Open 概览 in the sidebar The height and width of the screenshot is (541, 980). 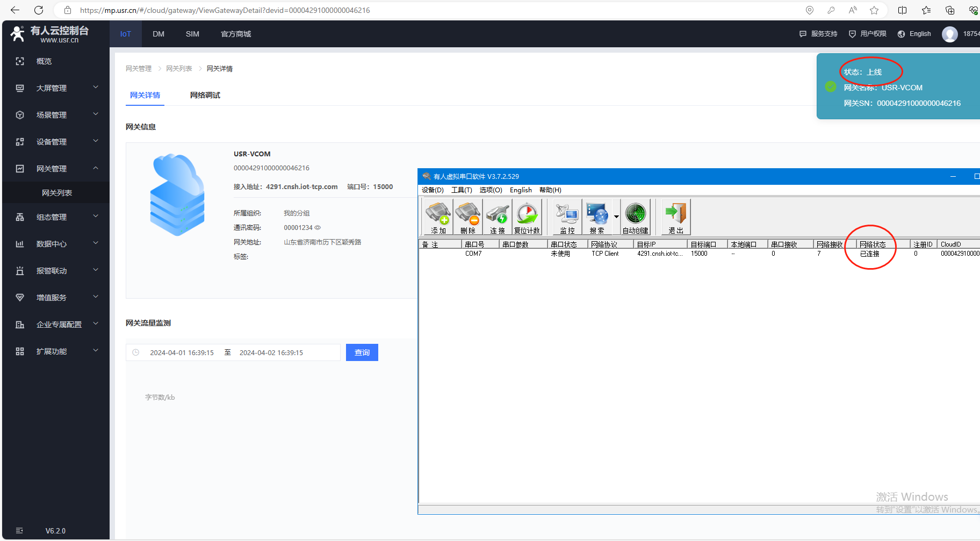point(56,61)
